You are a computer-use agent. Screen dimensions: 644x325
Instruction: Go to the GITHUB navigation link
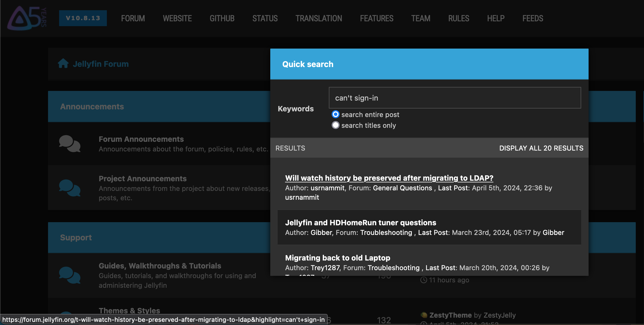[x=222, y=18]
